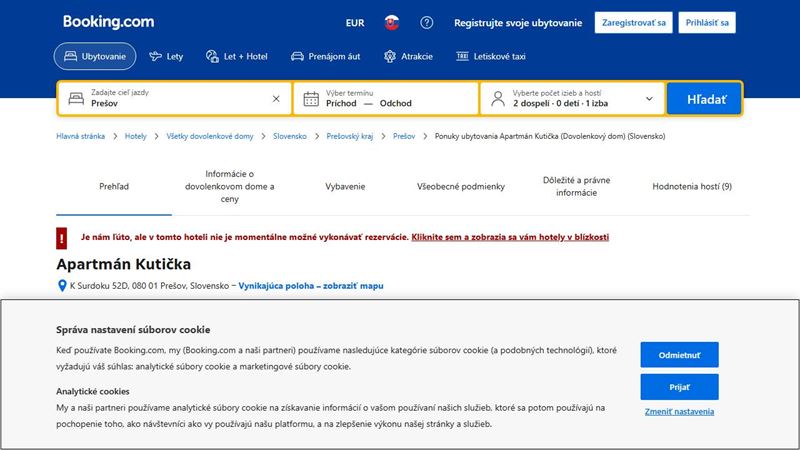Expand the guests and rooms chevron
Viewport: 800px width, 450px height.
tap(649, 98)
